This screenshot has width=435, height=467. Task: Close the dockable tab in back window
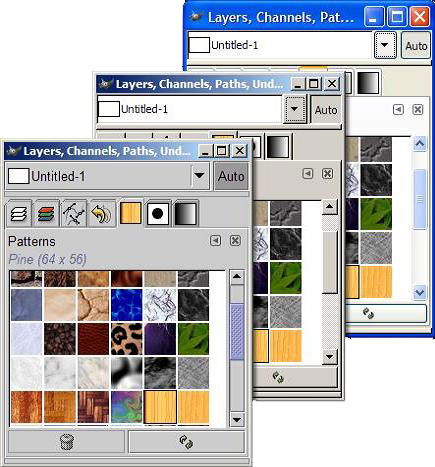coord(418,109)
